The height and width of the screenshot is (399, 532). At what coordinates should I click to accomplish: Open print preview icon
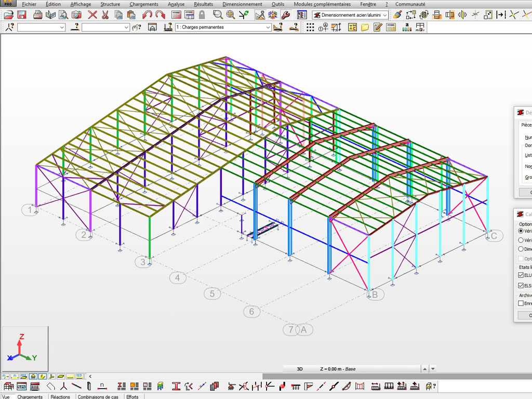click(x=63, y=15)
